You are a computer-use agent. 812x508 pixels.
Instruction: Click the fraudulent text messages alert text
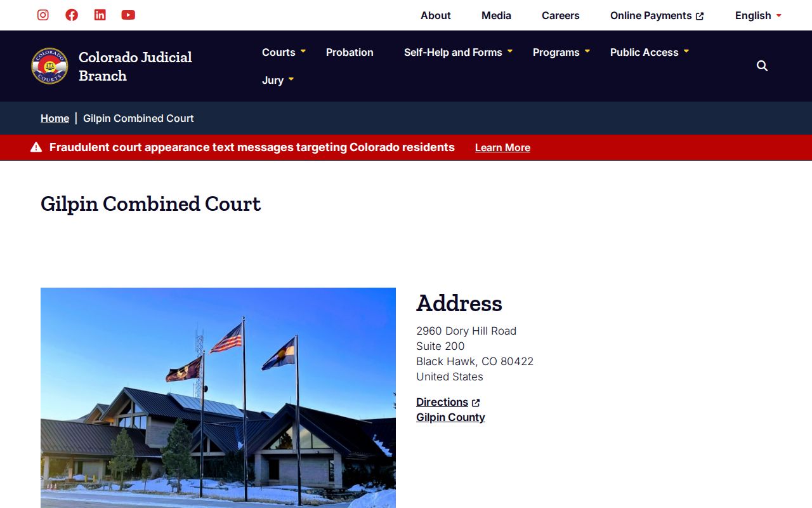(x=252, y=147)
